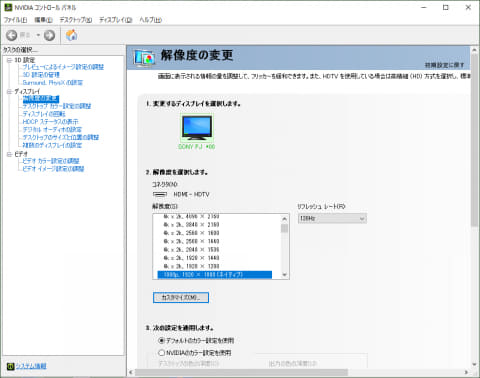Open the System Information link
The width and height of the screenshot is (480, 378).
pos(31,366)
